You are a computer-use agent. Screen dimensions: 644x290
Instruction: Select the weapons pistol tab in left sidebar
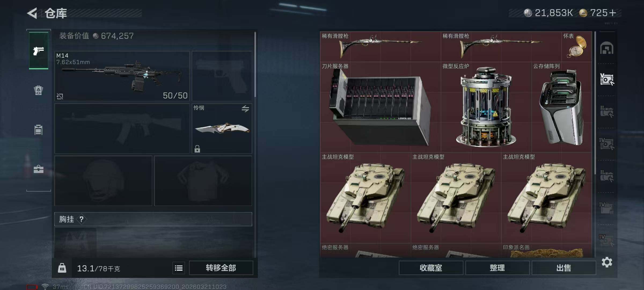coord(39,50)
